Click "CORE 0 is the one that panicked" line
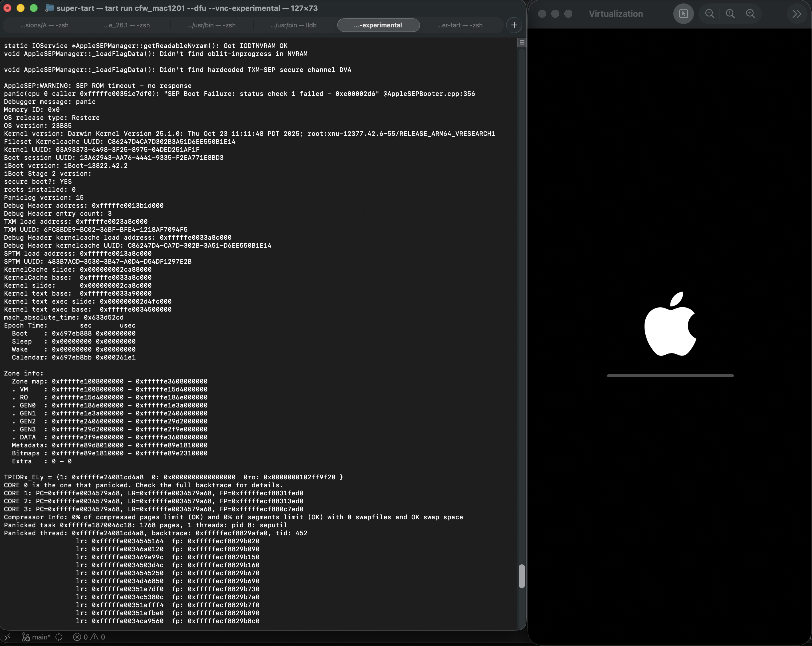812x646 pixels. click(x=144, y=485)
